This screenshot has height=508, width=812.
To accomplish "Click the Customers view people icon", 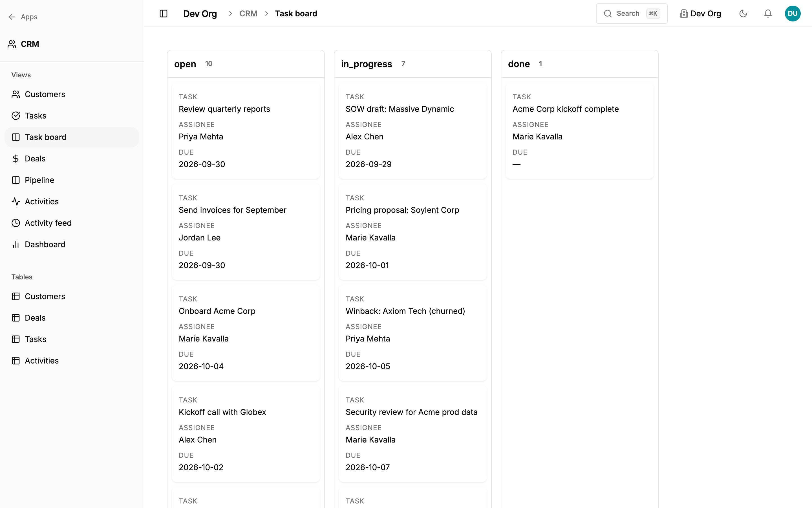I will tap(16, 95).
